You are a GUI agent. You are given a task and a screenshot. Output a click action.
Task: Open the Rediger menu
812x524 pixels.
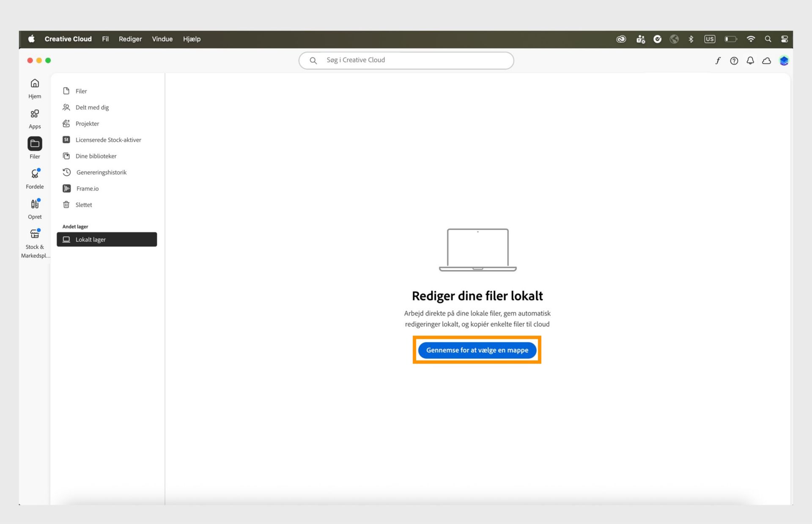[x=130, y=39]
